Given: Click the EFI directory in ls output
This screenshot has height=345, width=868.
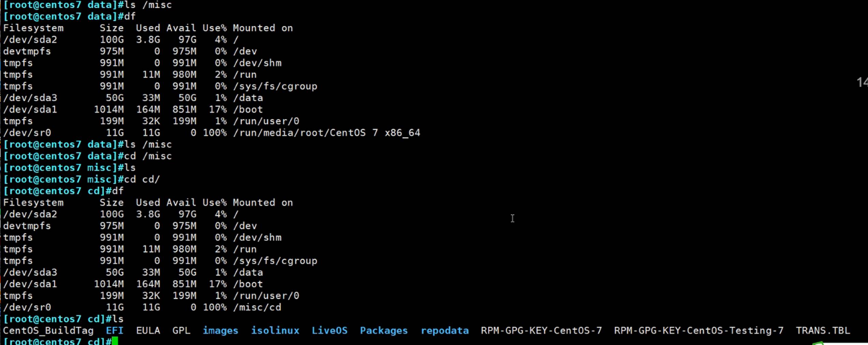Looking at the screenshot, I should [x=114, y=330].
